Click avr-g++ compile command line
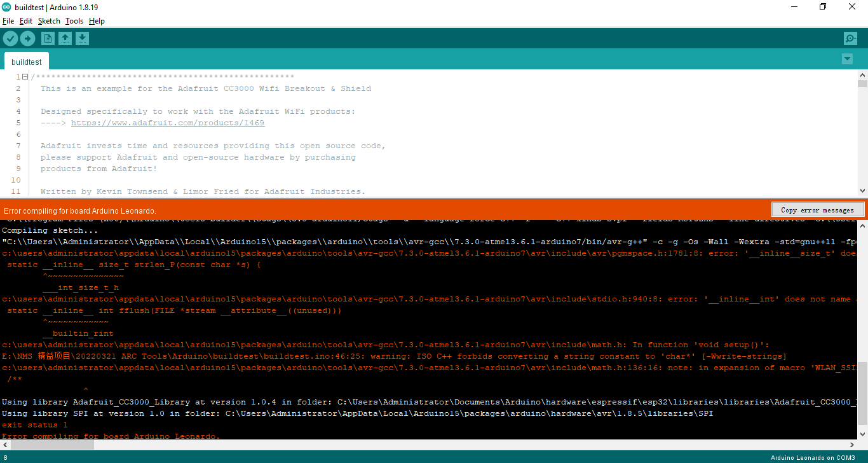The width and height of the screenshot is (868, 463). 430,242
